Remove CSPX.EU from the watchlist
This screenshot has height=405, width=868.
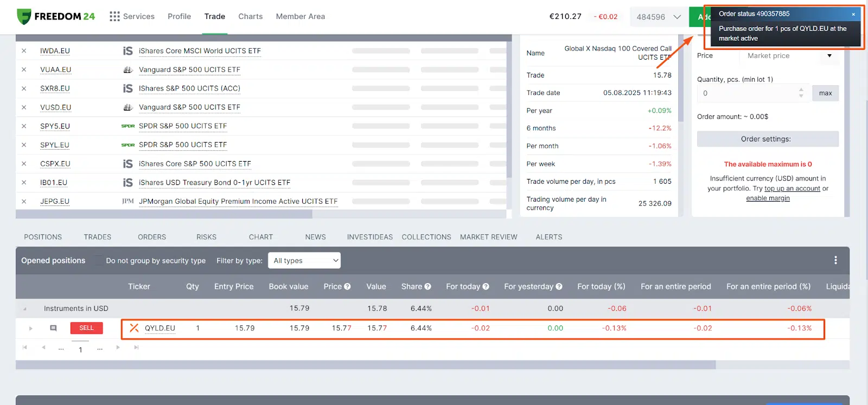tap(24, 164)
